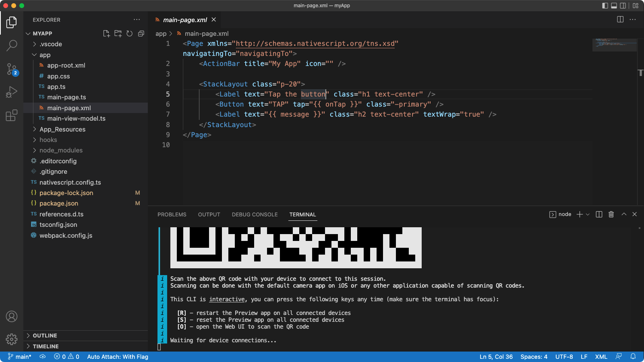
Task: Select the TERMINAL panel tab
Action: tap(302, 214)
